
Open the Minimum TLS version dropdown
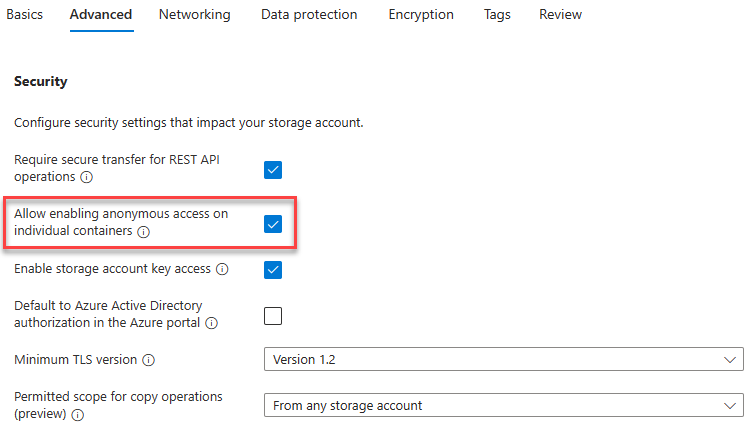click(503, 360)
